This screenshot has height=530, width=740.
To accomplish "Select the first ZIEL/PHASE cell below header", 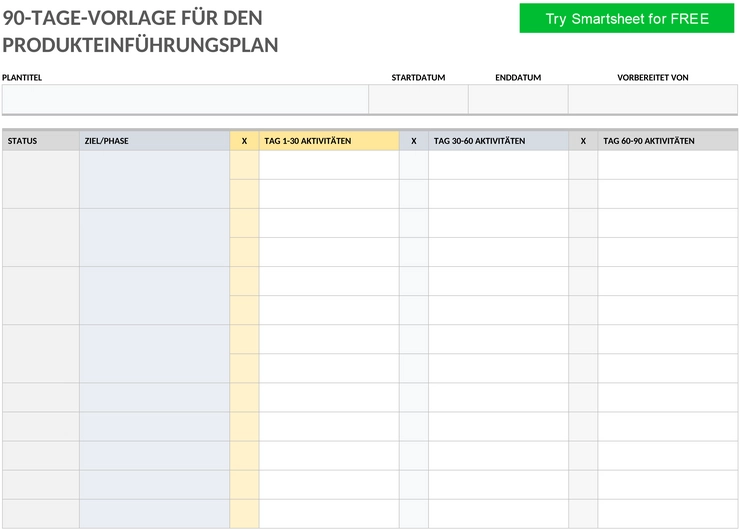I will coord(154,179).
